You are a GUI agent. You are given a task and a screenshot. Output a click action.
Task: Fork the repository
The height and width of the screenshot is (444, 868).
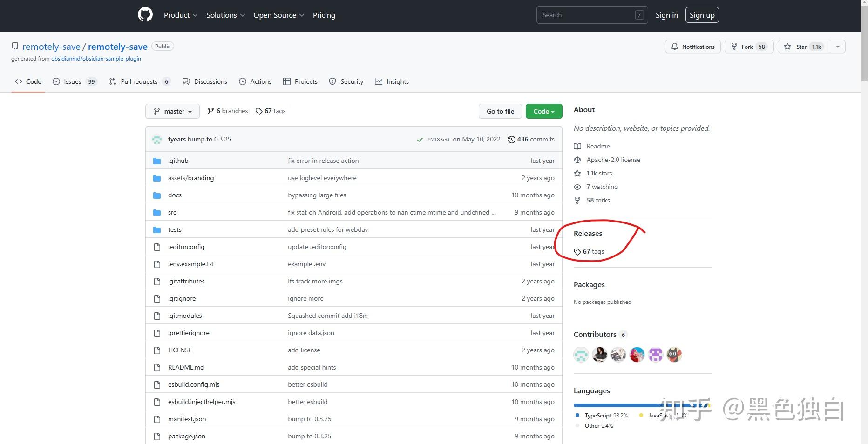tap(749, 47)
